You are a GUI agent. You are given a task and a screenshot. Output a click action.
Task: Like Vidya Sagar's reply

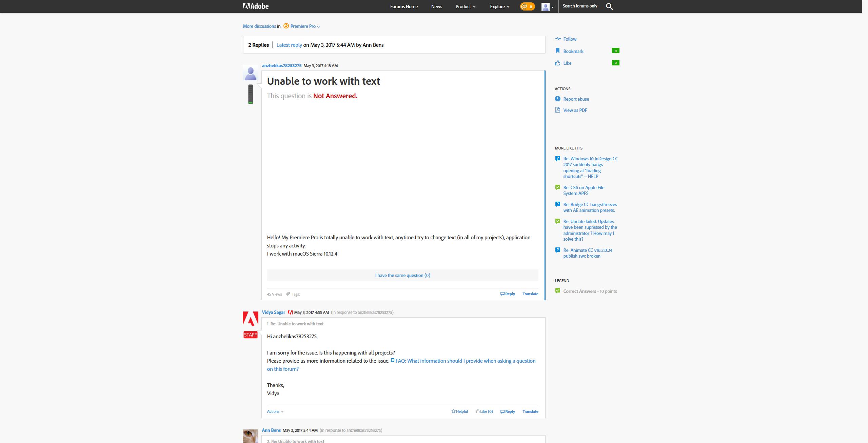[484, 411]
